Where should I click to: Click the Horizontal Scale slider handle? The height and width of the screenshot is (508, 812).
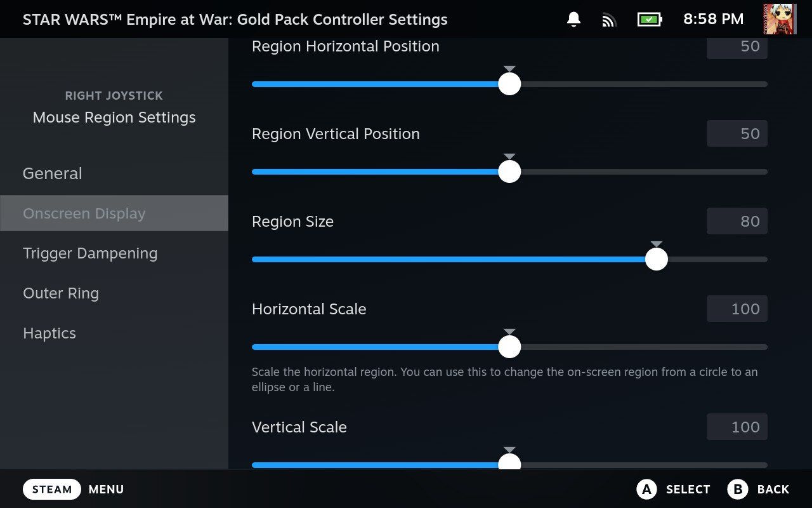point(509,347)
